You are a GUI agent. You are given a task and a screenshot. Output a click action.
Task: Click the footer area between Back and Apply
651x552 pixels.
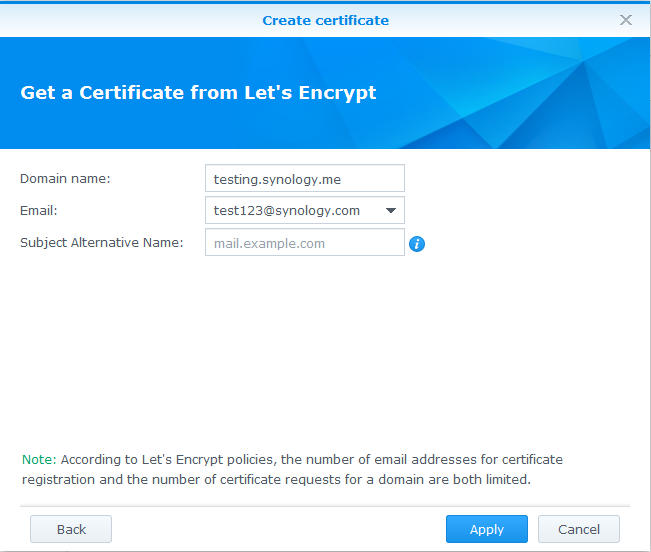coord(278,529)
